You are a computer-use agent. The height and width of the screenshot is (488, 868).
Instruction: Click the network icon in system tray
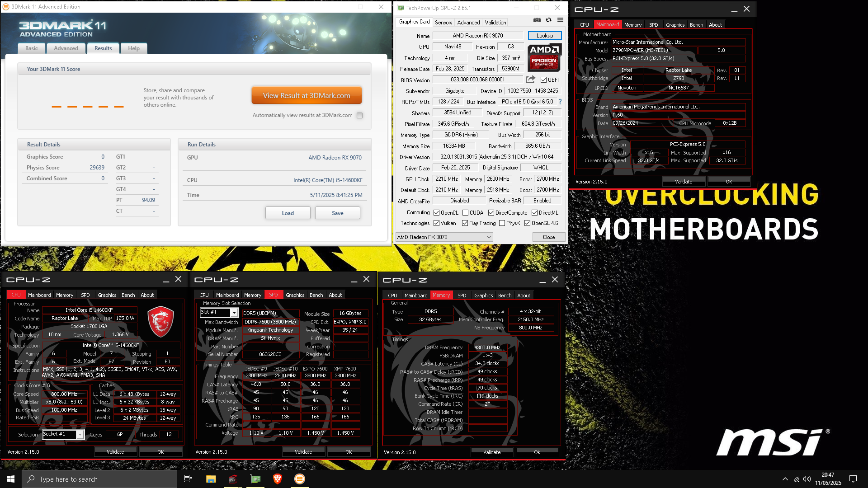(797, 479)
